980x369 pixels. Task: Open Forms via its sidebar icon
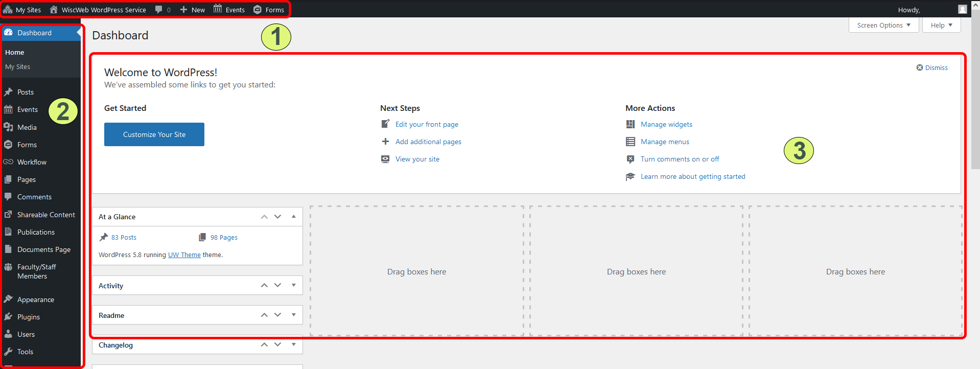(x=8, y=145)
